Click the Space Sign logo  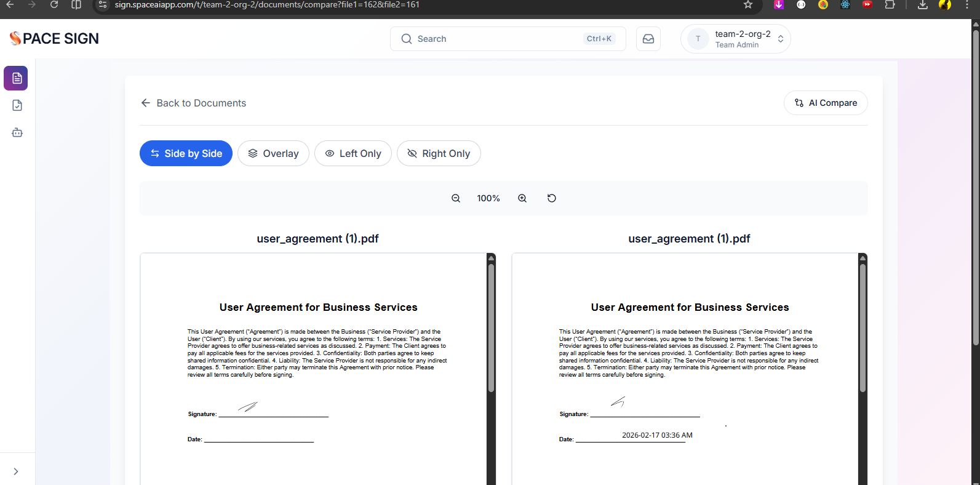pos(54,38)
